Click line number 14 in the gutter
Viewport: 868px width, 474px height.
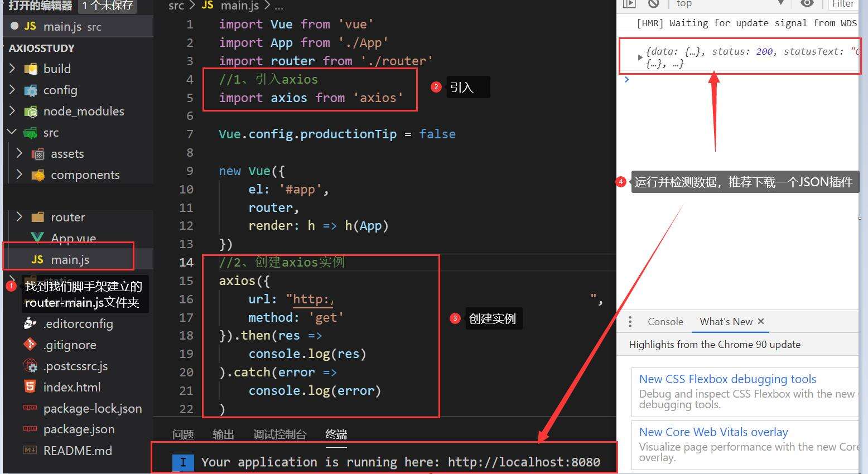coord(186,262)
